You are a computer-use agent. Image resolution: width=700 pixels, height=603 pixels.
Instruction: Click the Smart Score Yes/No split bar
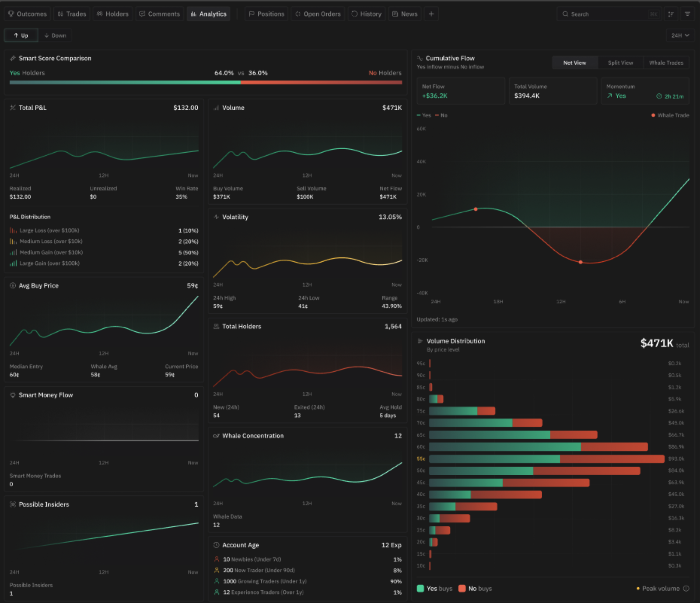tap(206, 82)
